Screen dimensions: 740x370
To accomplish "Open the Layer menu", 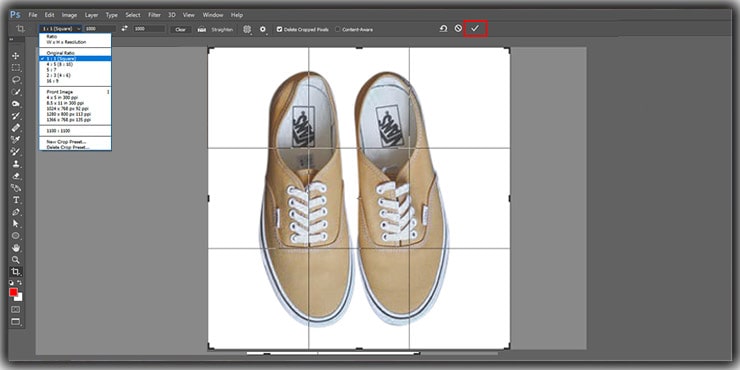I will point(92,15).
